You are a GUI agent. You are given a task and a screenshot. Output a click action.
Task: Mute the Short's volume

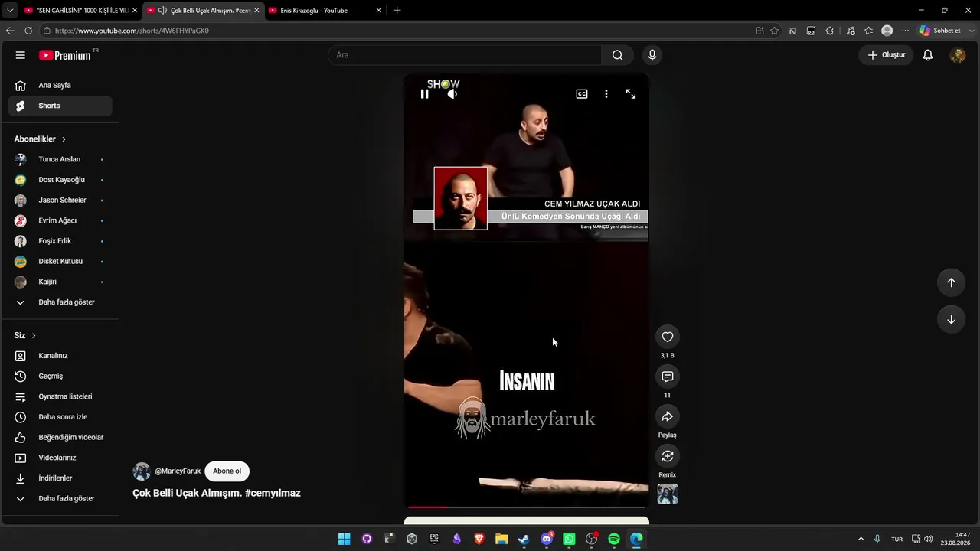(452, 94)
